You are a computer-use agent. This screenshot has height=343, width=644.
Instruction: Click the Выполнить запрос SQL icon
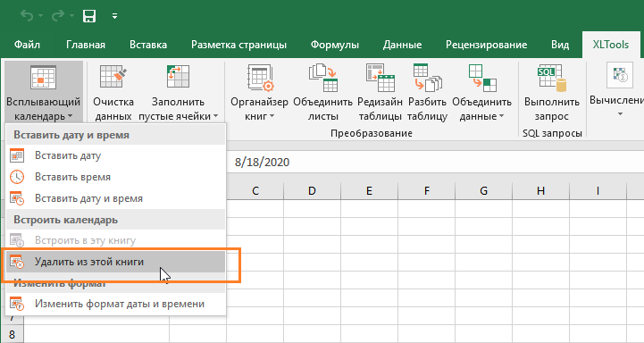click(x=552, y=77)
